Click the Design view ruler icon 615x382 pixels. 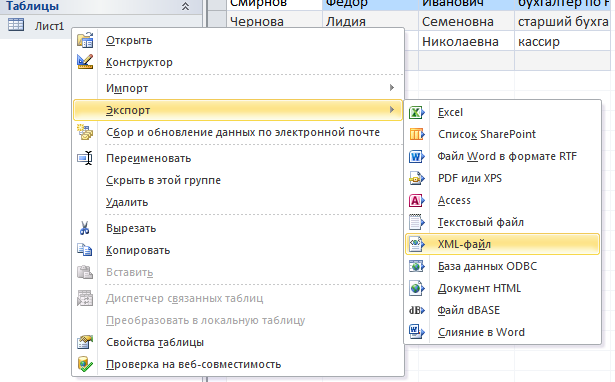click(x=85, y=62)
